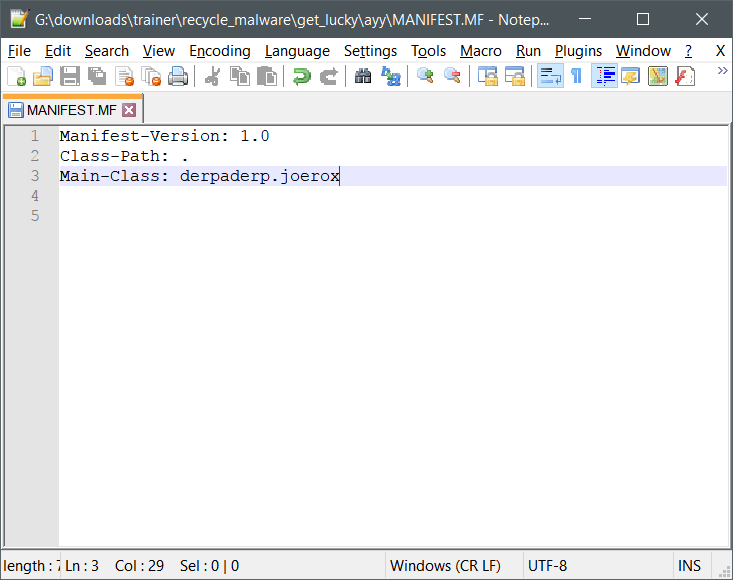733x580 pixels.
Task: Expand hidden toolbar icons with chevron
Action: tap(721, 72)
